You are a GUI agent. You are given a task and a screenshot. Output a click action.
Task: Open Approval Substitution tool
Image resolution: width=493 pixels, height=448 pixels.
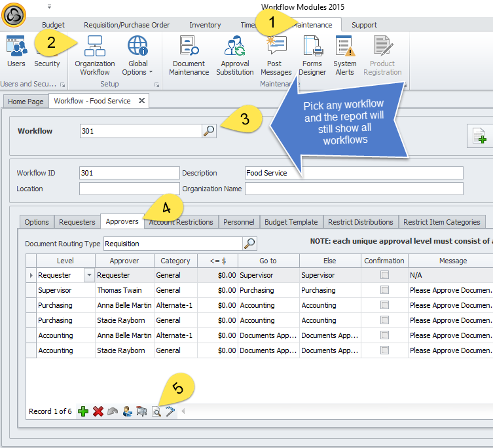coord(235,55)
